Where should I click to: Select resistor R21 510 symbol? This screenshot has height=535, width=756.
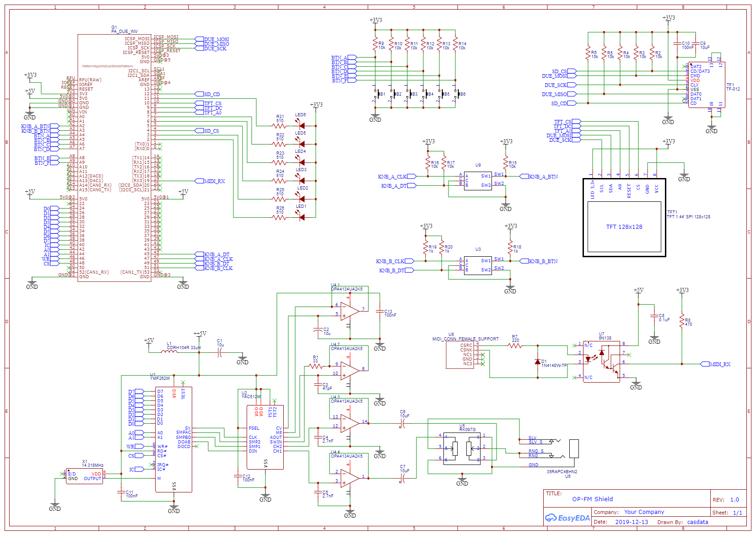(280, 126)
